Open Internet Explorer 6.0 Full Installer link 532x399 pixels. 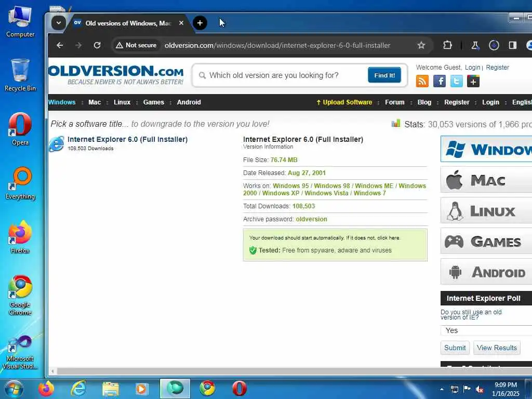pyautogui.click(x=127, y=139)
